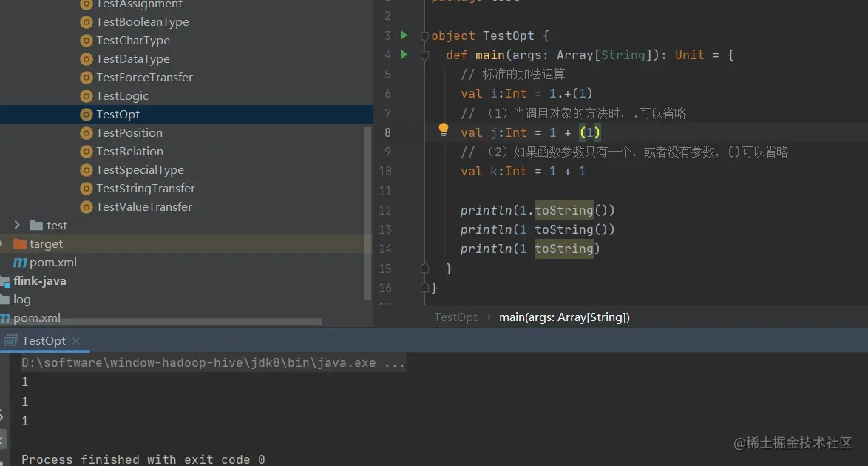Screen dimensions: 868x466
Task: Run TestOpt via gutter arrow on line 3
Action: click(x=404, y=36)
